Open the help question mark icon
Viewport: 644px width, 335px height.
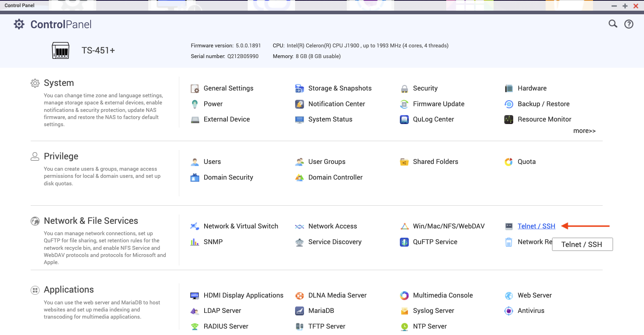(x=629, y=24)
